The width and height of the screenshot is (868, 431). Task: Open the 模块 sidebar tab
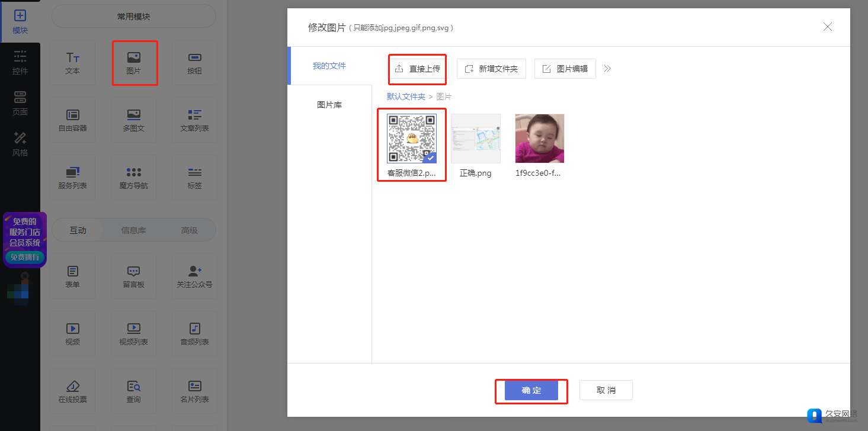[20, 22]
